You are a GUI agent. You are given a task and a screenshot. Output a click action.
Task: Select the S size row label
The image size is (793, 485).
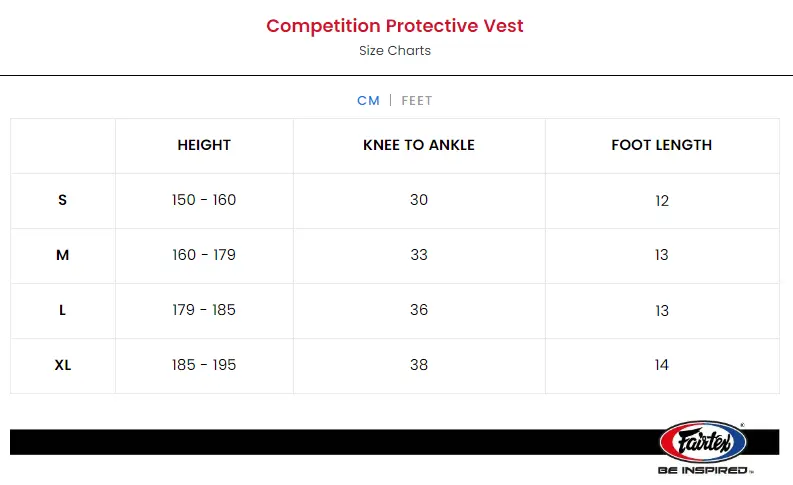(x=63, y=200)
